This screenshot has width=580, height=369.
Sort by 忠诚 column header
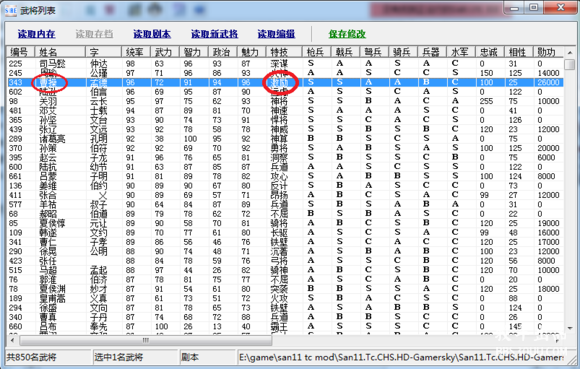click(x=490, y=52)
